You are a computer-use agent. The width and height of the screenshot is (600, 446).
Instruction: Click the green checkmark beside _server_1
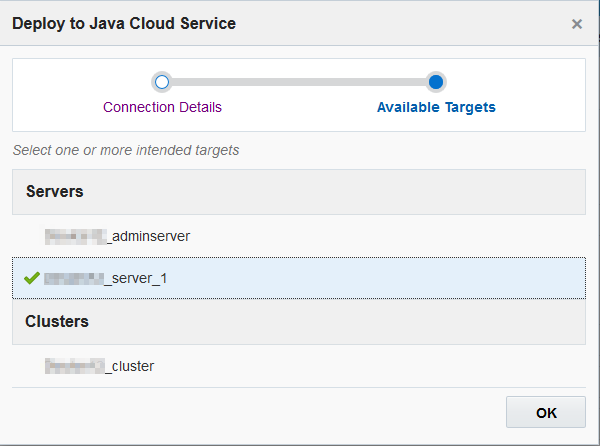[x=32, y=278]
